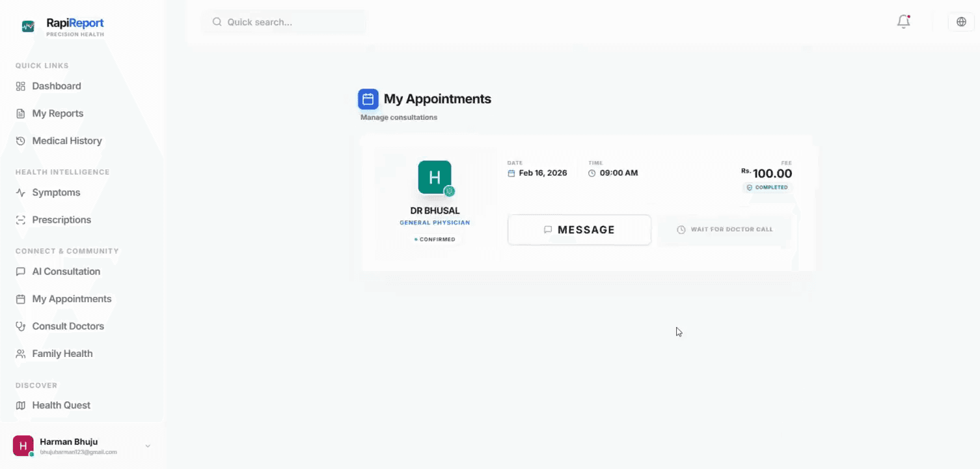Image resolution: width=980 pixels, height=469 pixels.
Task: Click the Health Quest map icon
Action: 21,405
